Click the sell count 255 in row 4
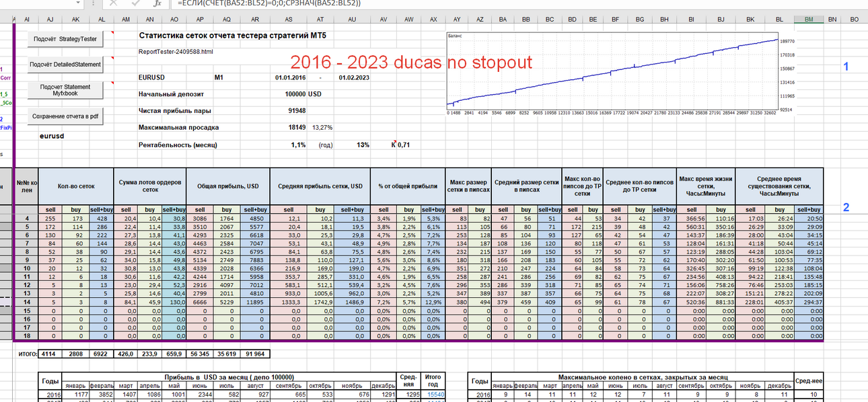 click(50, 218)
